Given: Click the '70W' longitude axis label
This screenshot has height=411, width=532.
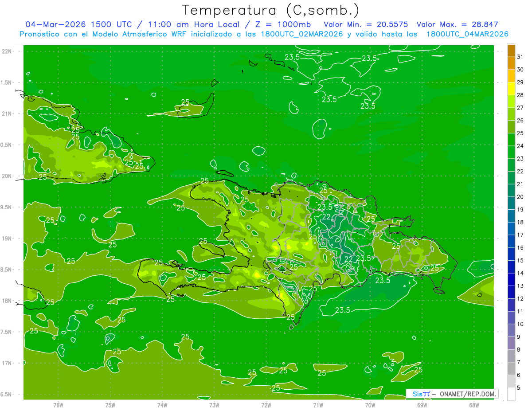Looking at the screenshot, I should click(370, 405).
